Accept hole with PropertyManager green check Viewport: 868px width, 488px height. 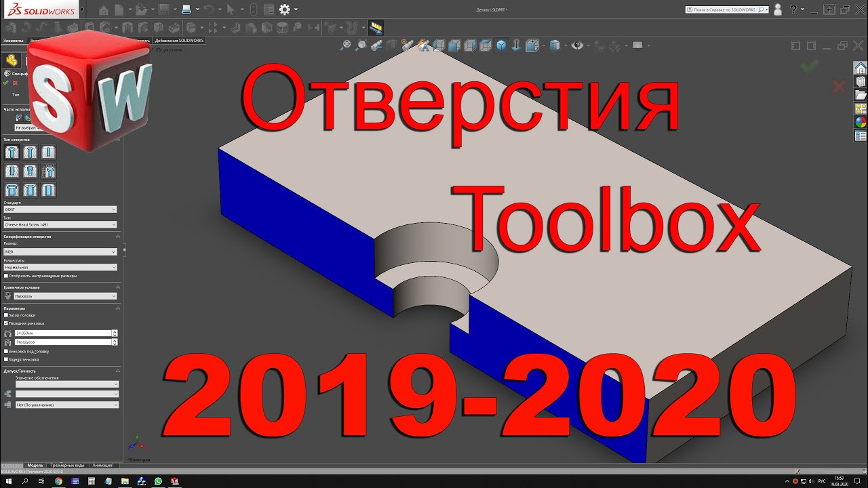(x=5, y=83)
